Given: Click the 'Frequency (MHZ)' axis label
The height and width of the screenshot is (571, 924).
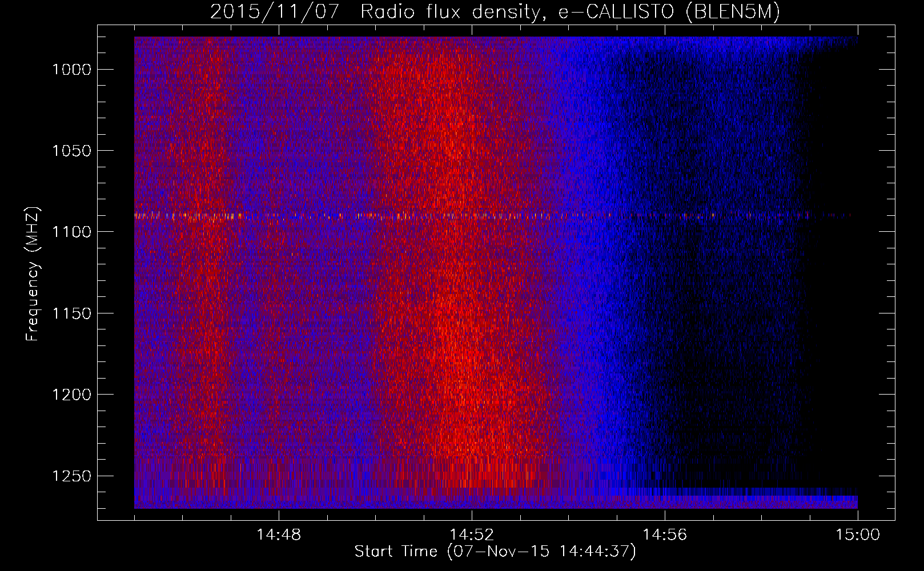Looking at the screenshot, I should 33,274.
